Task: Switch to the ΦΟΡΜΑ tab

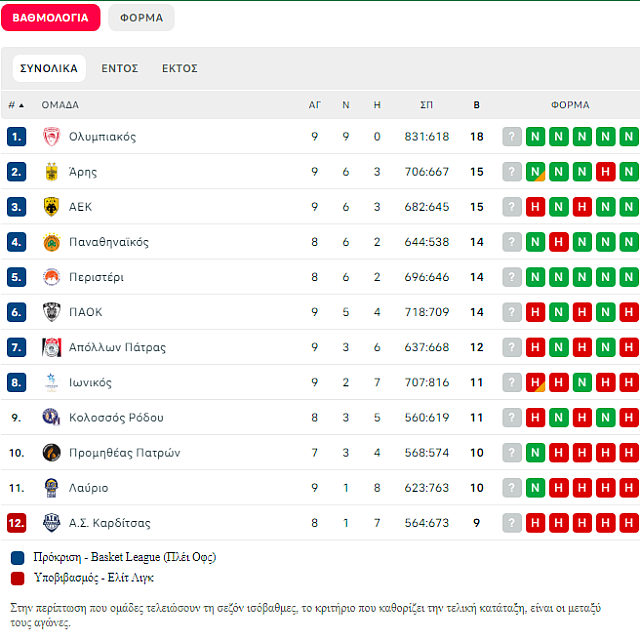Action: tap(141, 18)
